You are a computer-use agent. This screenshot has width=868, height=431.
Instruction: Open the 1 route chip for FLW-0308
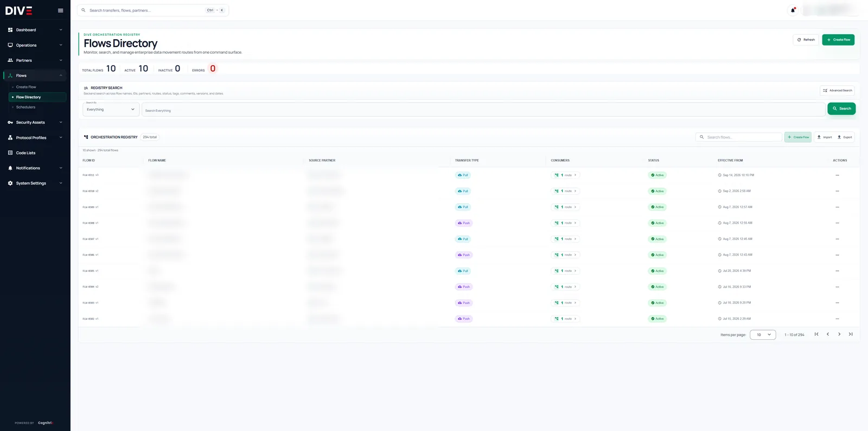565,223
